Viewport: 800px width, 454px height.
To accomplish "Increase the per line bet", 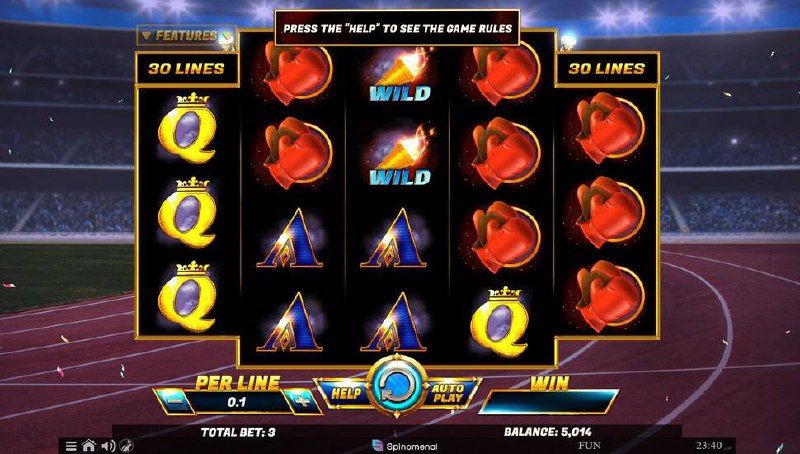I will [x=302, y=401].
